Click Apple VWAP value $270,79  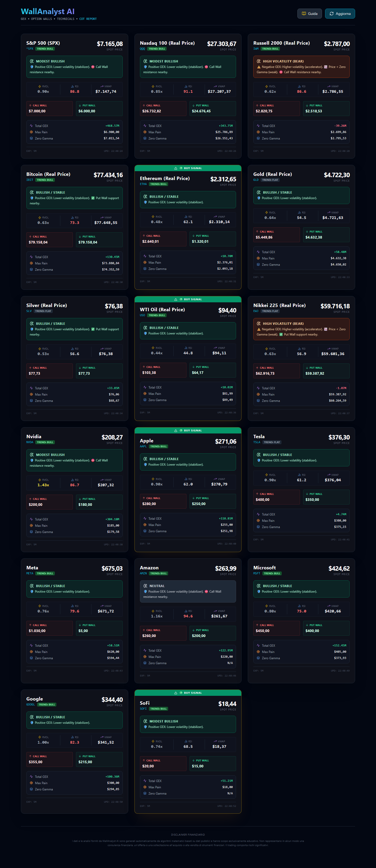point(219,484)
